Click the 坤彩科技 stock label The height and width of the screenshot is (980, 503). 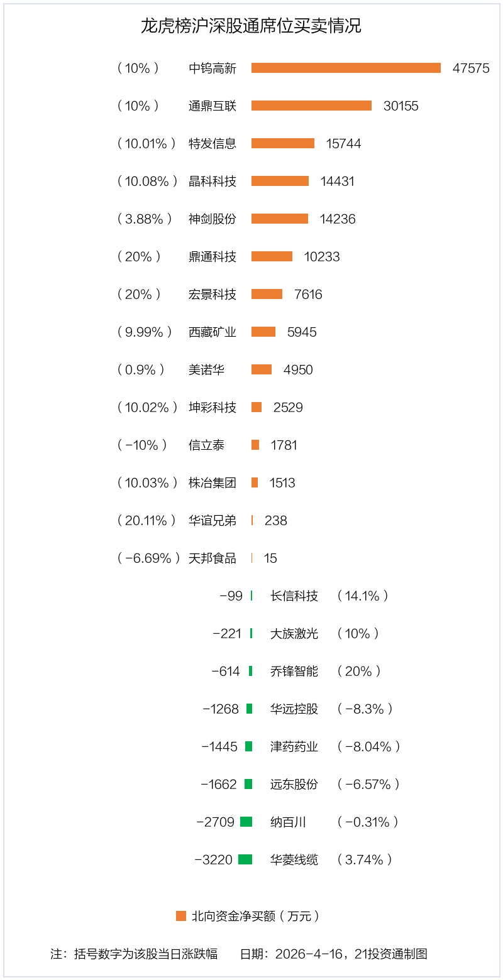(213, 407)
